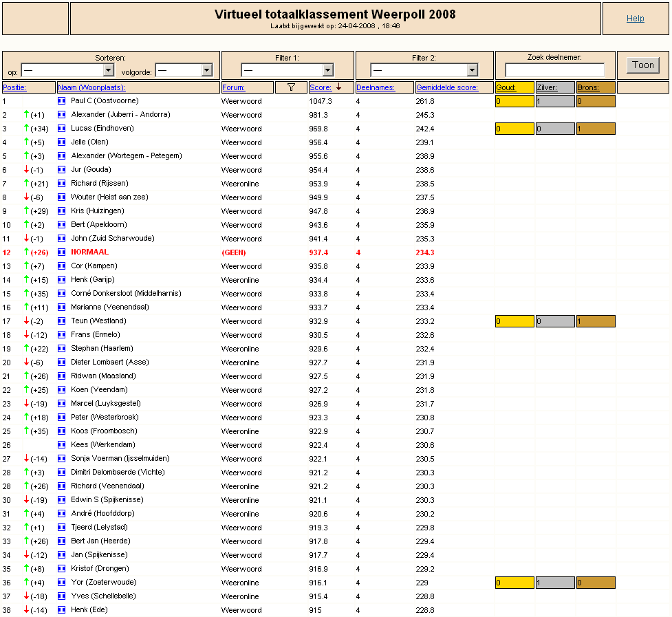672x617 pixels.
Task: Click the Toon button
Action: click(643, 65)
